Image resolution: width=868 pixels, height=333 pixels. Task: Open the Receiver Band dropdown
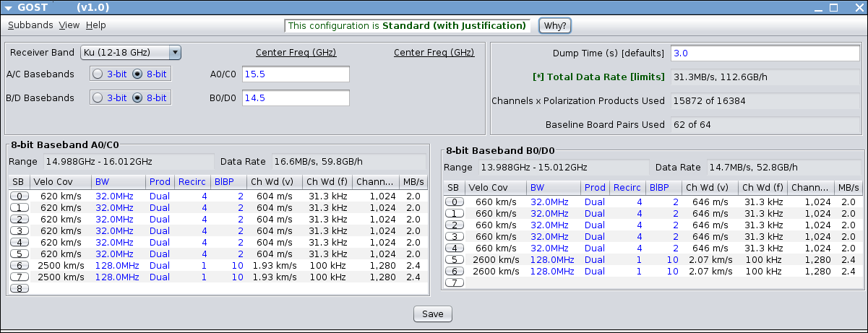pos(131,52)
